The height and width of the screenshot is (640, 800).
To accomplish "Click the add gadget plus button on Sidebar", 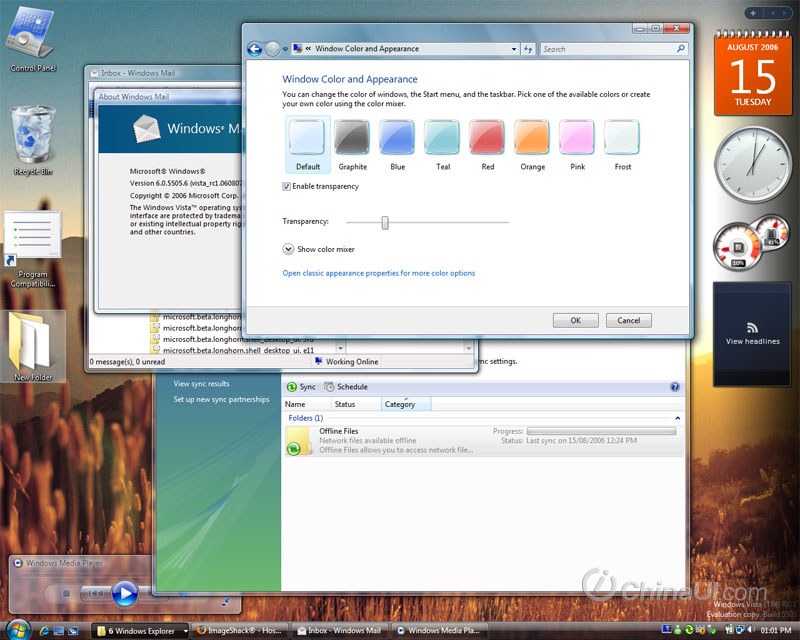I will point(753,13).
